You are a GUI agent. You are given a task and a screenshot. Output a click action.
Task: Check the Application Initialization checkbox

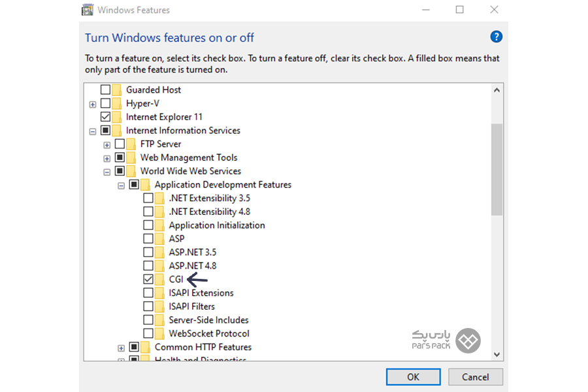148,225
